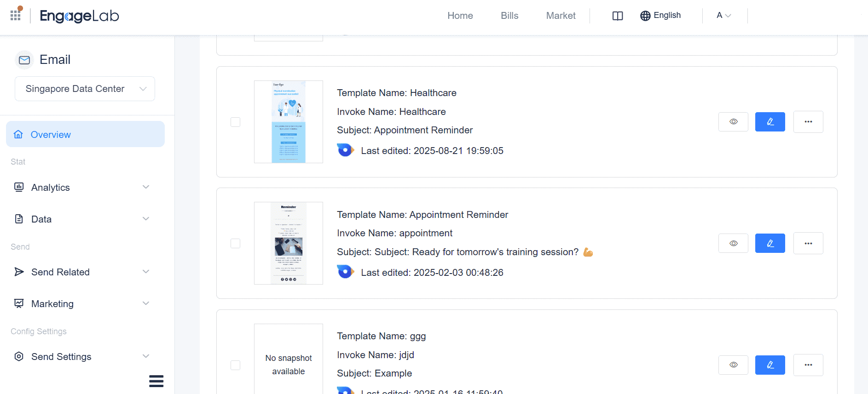This screenshot has width=868, height=394.
Task: Click the Analytics chart icon
Action: pos(19,187)
